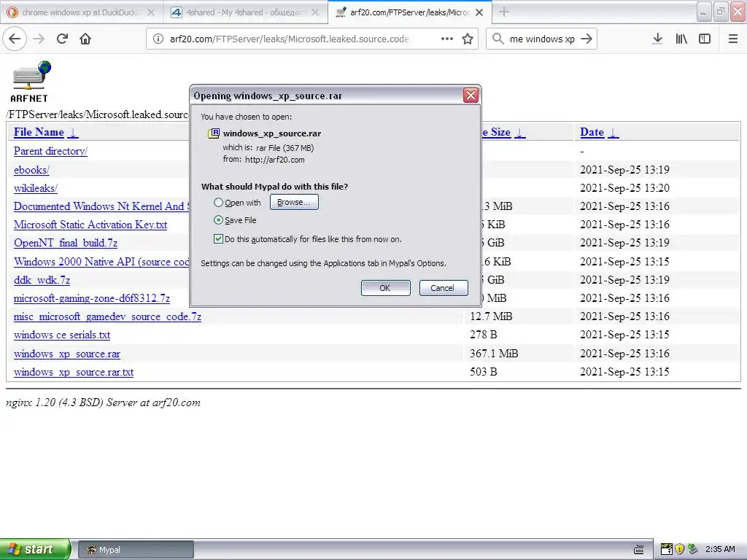Switch to the DuckDuckGo chrome windows xp tab
This screenshot has width=747, height=560.
click(82, 12)
